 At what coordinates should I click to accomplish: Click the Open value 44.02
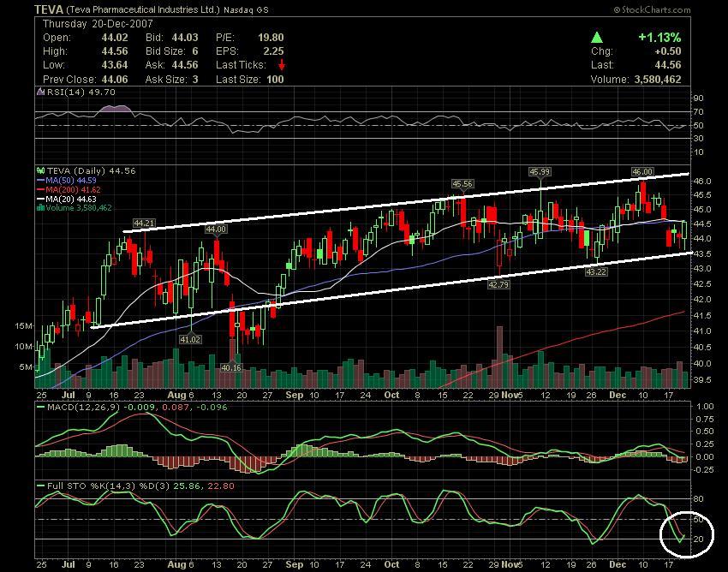tap(115, 38)
